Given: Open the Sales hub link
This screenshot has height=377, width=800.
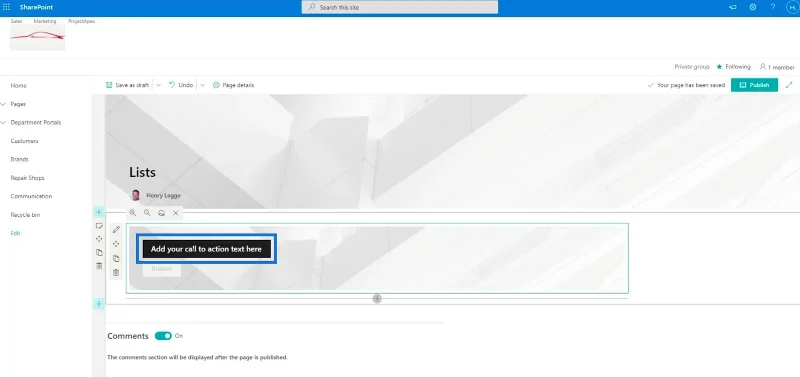Looking at the screenshot, I should click(x=16, y=21).
